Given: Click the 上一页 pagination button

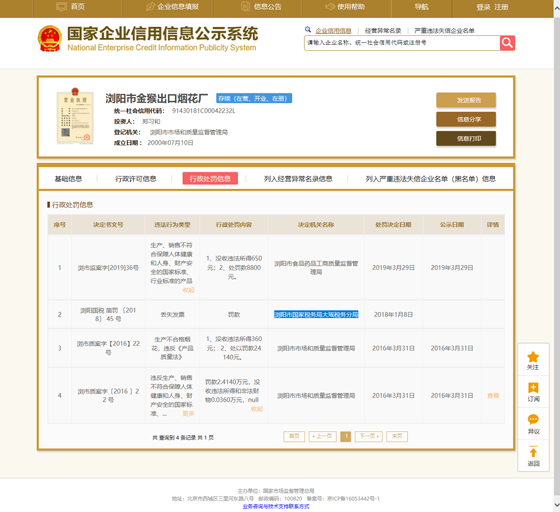Looking at the screenshot, I should [x=322, y=436].
